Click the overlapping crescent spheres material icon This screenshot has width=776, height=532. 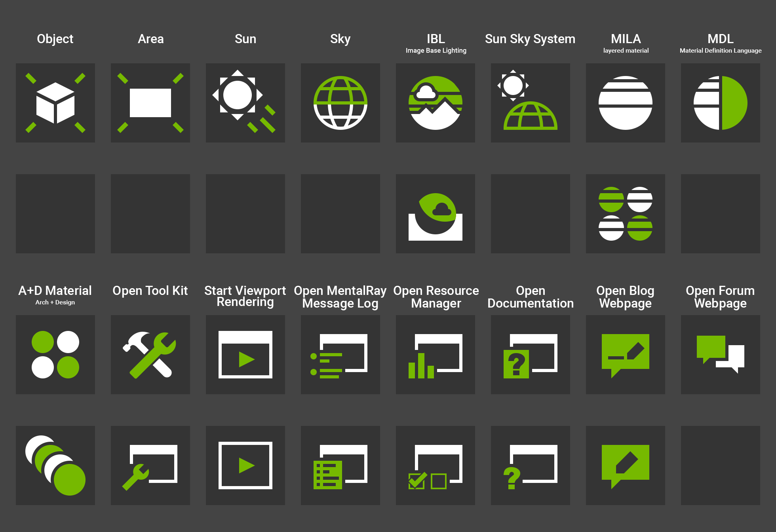pyautogui.click(x=55, y=465)
